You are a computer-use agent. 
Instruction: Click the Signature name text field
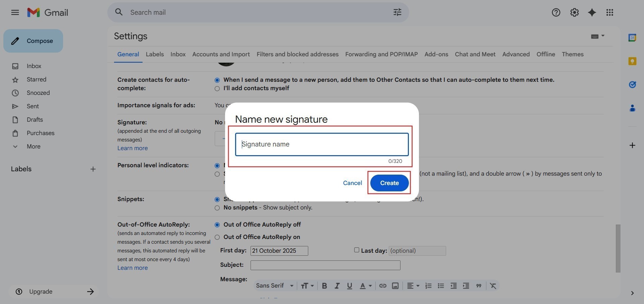tap(322, 144)
